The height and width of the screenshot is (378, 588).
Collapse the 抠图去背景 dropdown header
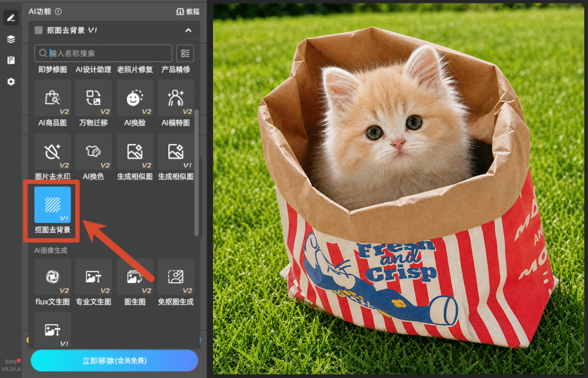pyautogui.click(x=114, y=30)
